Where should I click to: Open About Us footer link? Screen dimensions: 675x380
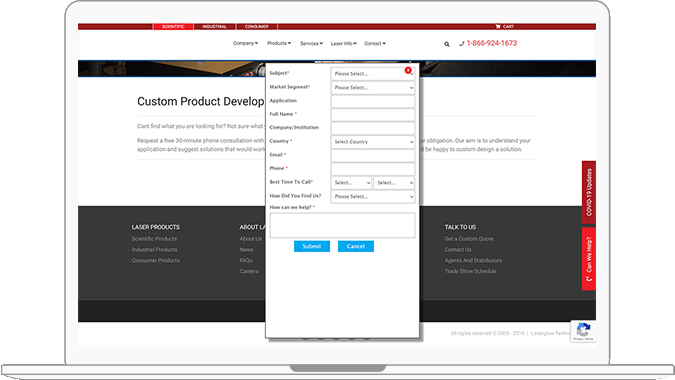tap(251, 239)
